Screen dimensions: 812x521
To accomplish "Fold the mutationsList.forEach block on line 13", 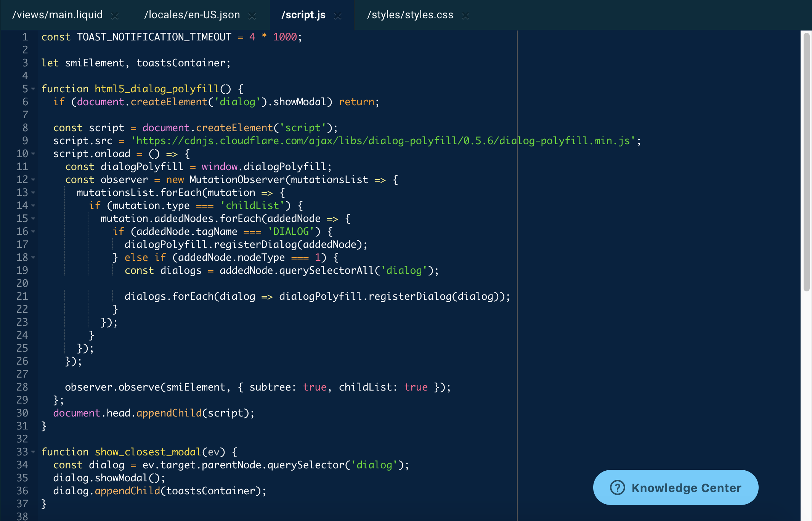I will click(x=34, y=193).
